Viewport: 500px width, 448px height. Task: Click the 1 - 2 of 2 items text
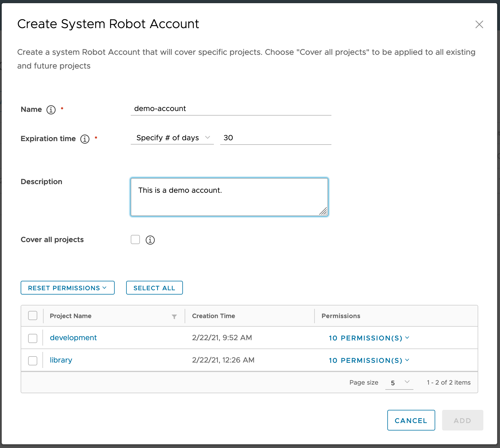pos(449,382)
